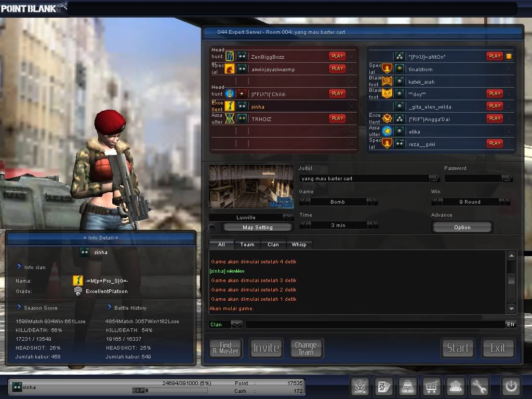Image resolution: width=532 pixels, height=399 pixels.
Task: Click the right arrow of Win rounds
Action: (x=505, y=202)
